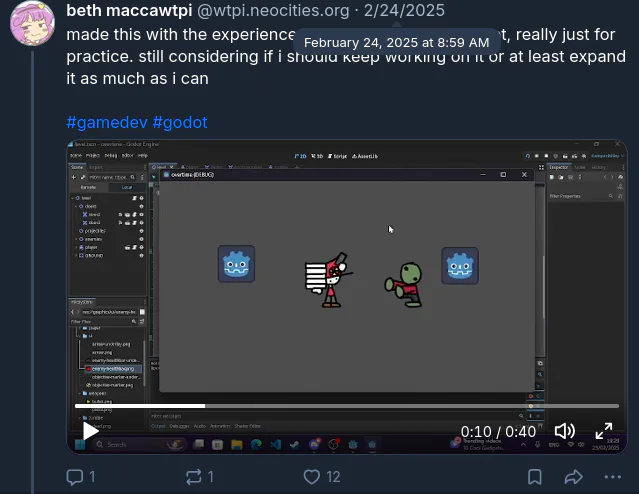Screen dimensions: 639x494
Task: Open the script attached to player node
Action: tap(134, 247)
